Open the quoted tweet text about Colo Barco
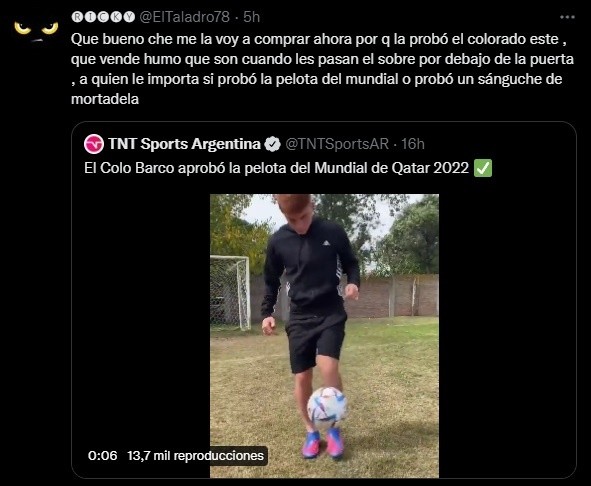The width and height of the screenshot is (591, 486). [x=276, y=168]
